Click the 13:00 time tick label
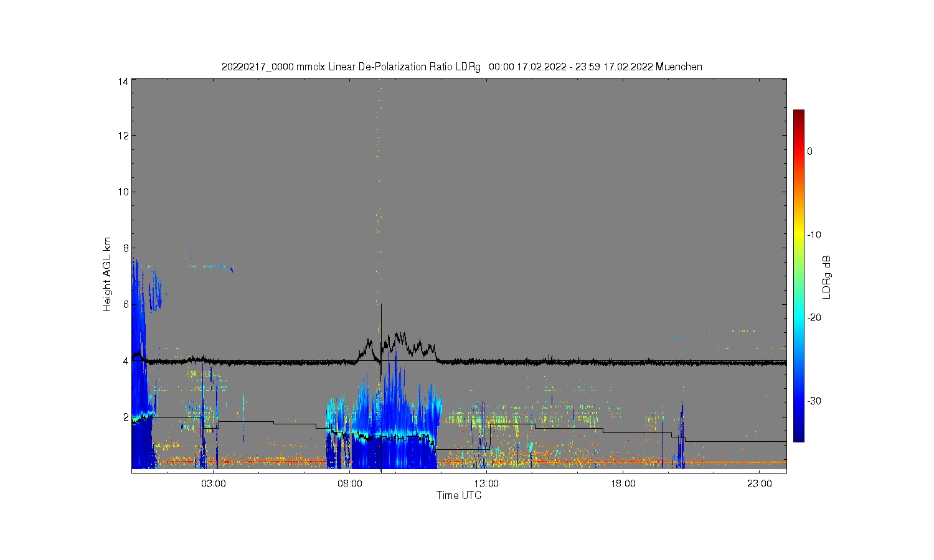 486,483
